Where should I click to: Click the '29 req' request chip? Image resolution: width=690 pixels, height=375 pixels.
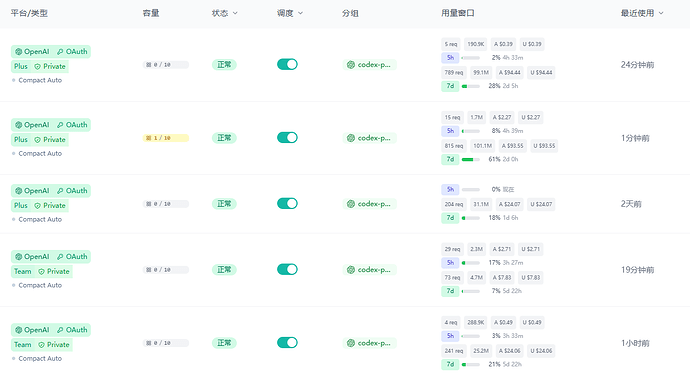click(x=452, y=249)
